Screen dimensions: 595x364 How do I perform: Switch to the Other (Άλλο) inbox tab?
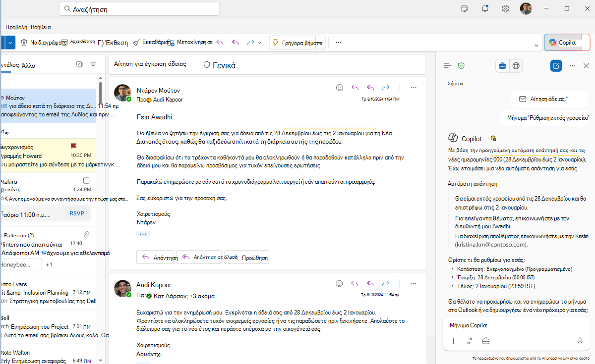[x=29, y=65]
